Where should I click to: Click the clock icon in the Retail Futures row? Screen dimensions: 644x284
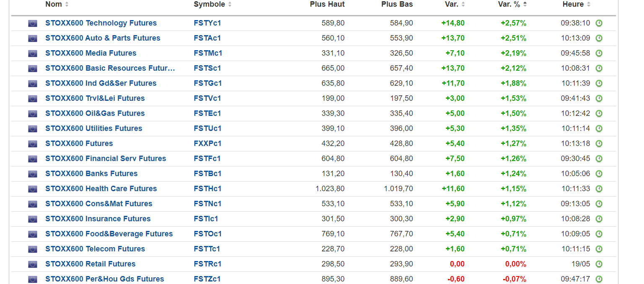pos(599,264)
